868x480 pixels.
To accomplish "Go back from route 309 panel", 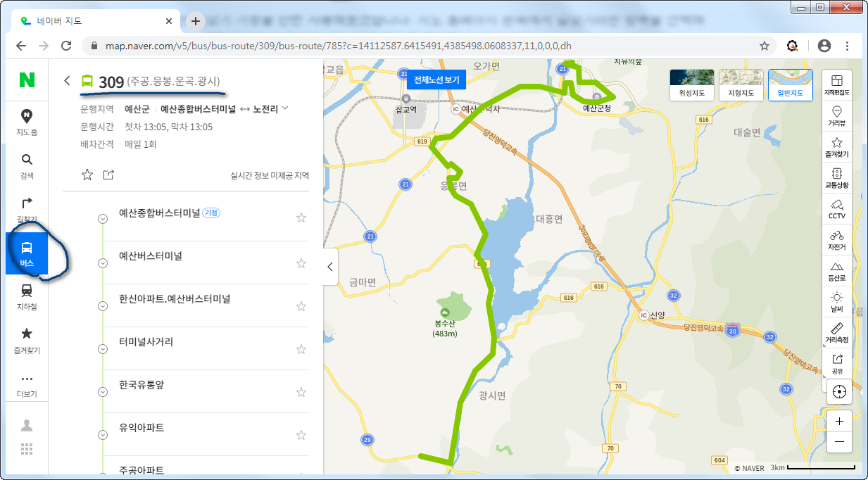I will coord(67,80).
